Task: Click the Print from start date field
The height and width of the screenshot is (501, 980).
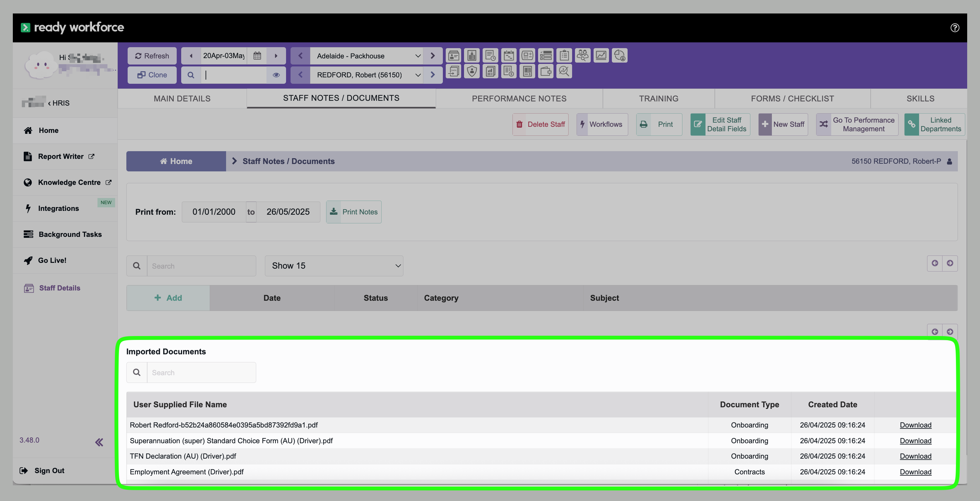Action: pos(214,212)
